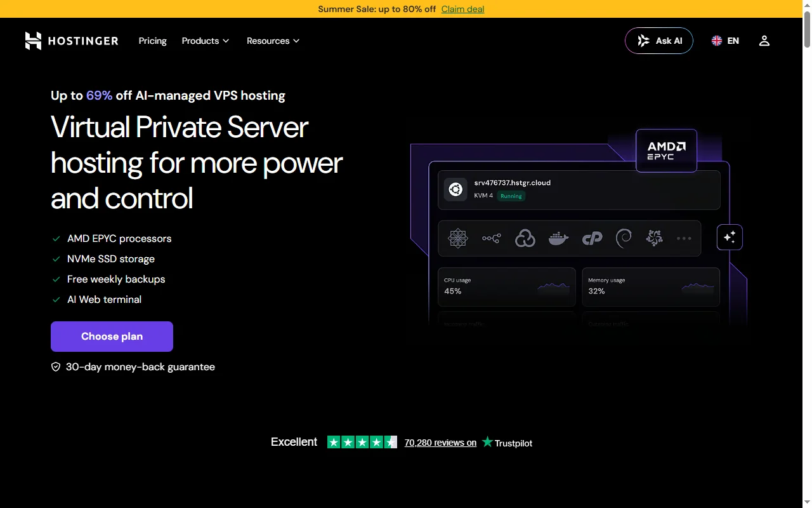812x508 pixels.
Task: Click the UK flag language icon
Action: (x=717, y=41)
